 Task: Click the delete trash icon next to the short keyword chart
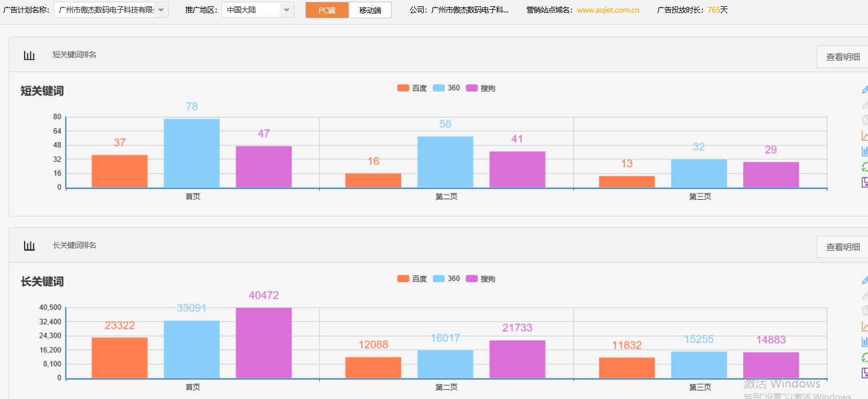point(865,120)
